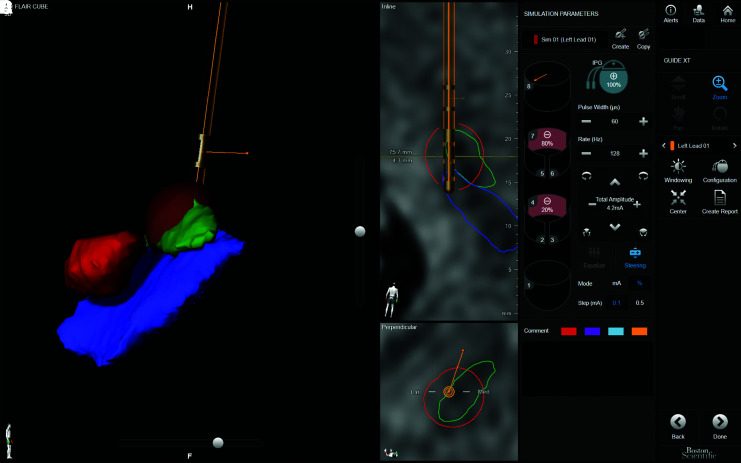Open the Data screen
741x463 pixels.
coord(698,12)
